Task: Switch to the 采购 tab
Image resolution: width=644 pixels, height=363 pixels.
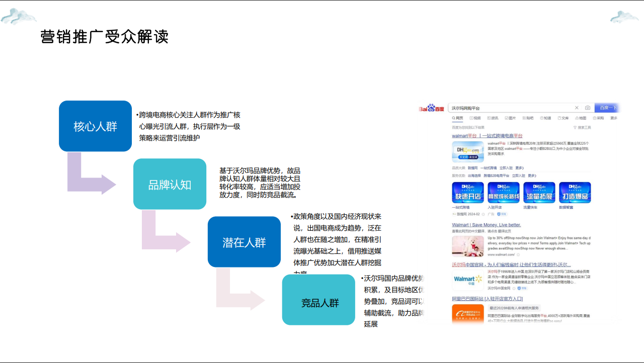Action: click(599, 118)
